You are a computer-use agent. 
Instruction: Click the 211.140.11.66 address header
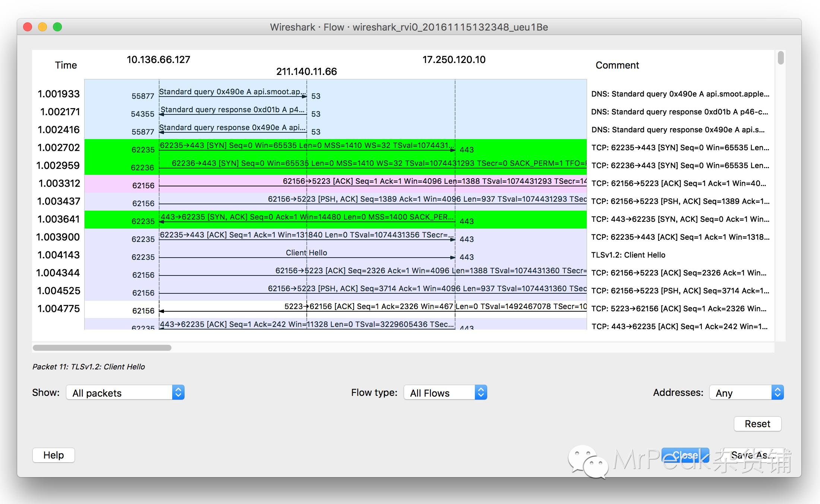pyautogui.click(x=306, y=72)
